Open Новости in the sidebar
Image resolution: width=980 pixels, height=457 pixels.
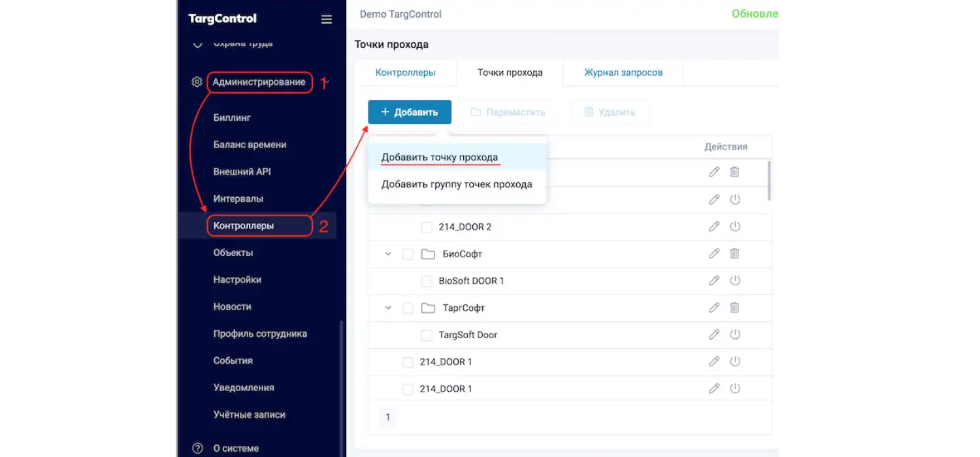(233, 307)
